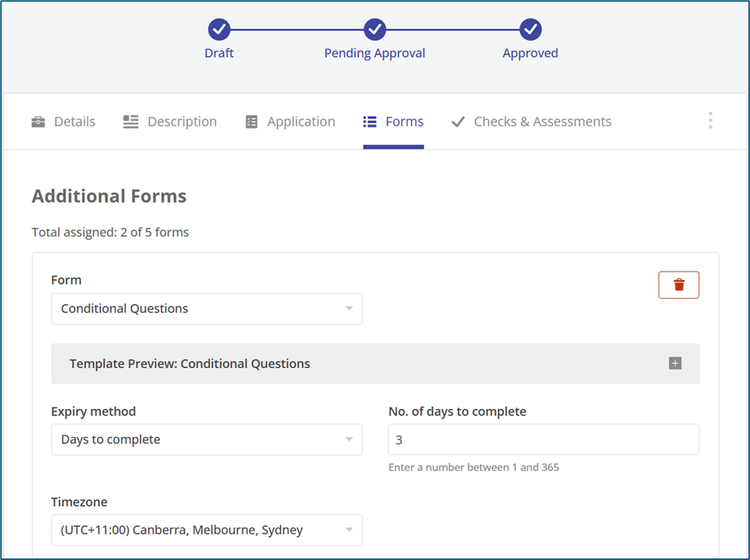Switch to the Details tab
Image resolution: width=750 pixels, height=560 pixels.
point(74,122)
